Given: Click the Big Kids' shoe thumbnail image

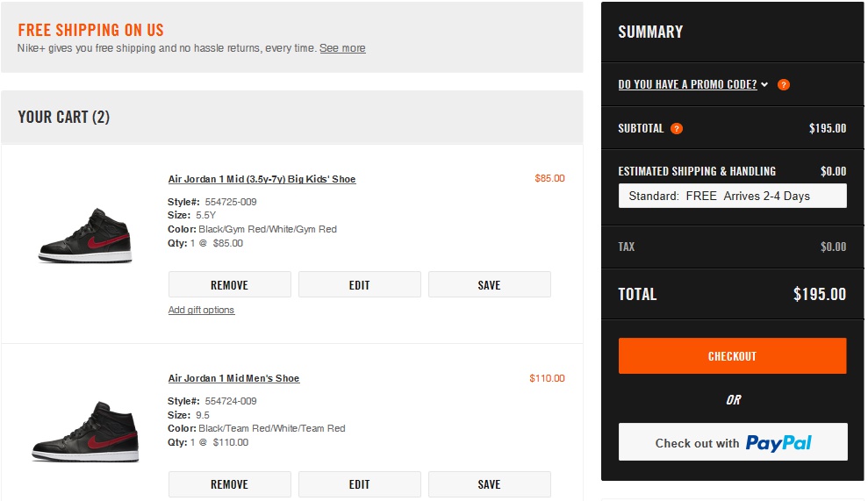Looking at the screenshot, I should click(85, 235).
